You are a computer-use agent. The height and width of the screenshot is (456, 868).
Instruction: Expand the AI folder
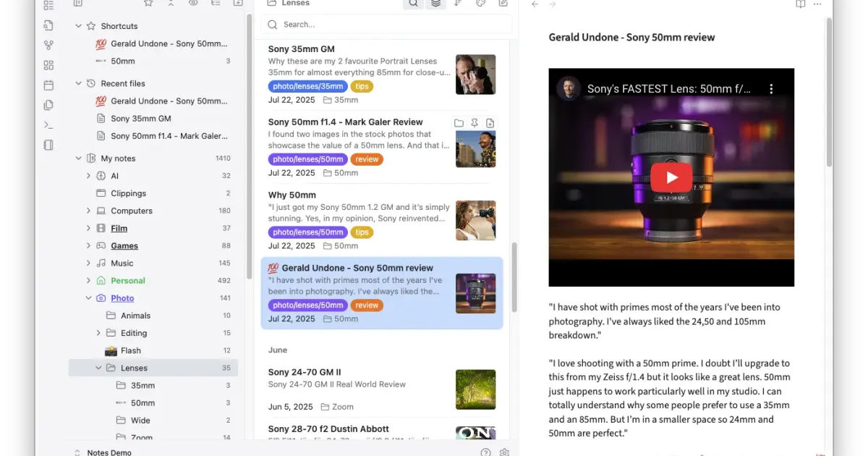click(89, 176)
